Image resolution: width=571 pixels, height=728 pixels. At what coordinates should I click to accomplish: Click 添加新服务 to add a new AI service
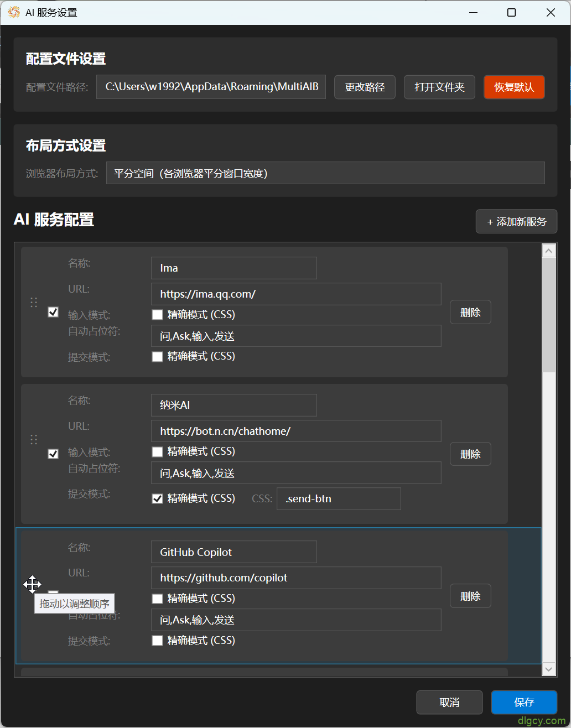516,221
